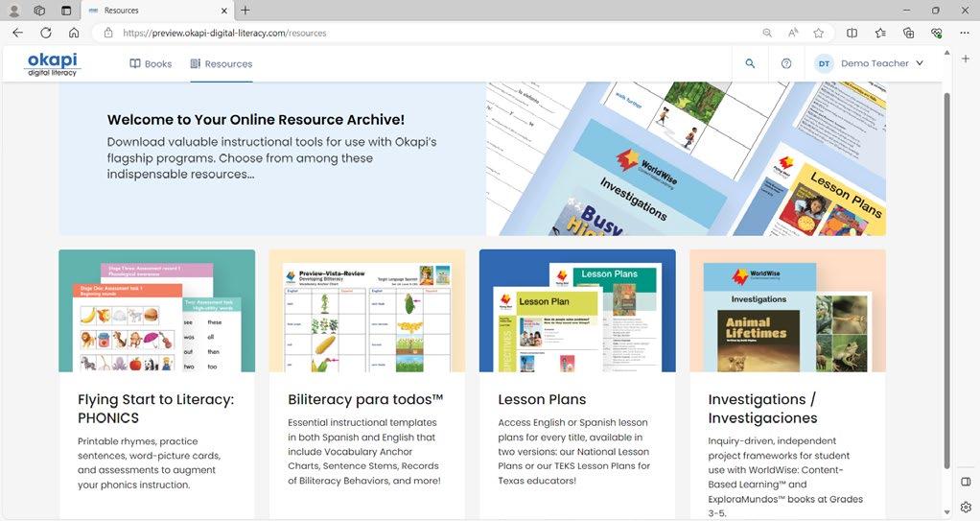Close the Resources browser tab
The height and width of the screenshot is (521, 980).
[224, 10]
